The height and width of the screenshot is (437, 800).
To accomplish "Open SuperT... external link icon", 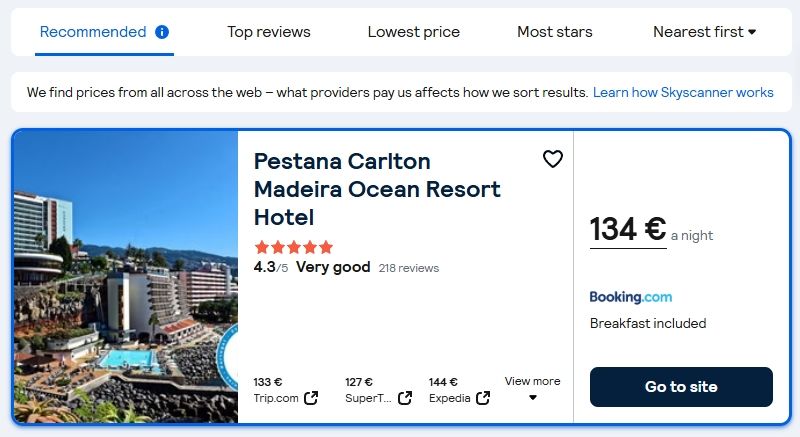I will [x=405, y=398].
